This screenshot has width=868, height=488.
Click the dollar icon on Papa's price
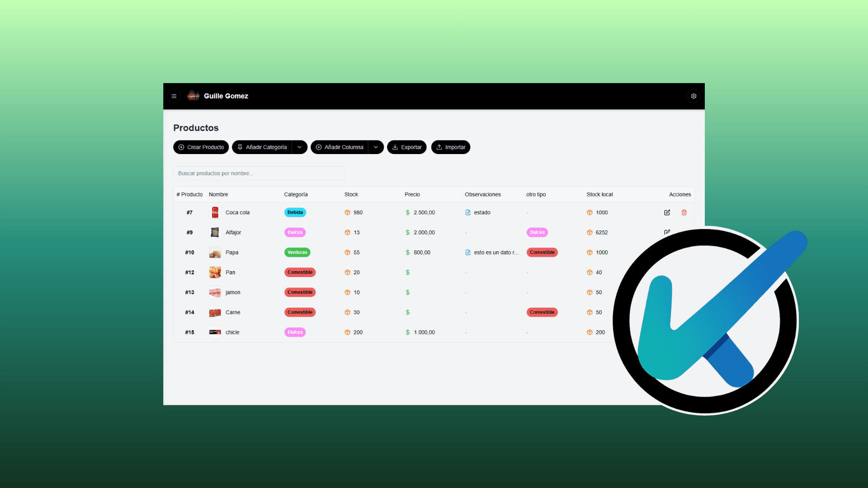(x=407, y=252)
